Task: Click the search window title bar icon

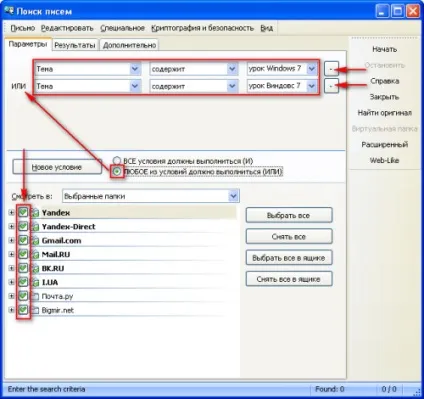Action: click(x=9, y=11)
